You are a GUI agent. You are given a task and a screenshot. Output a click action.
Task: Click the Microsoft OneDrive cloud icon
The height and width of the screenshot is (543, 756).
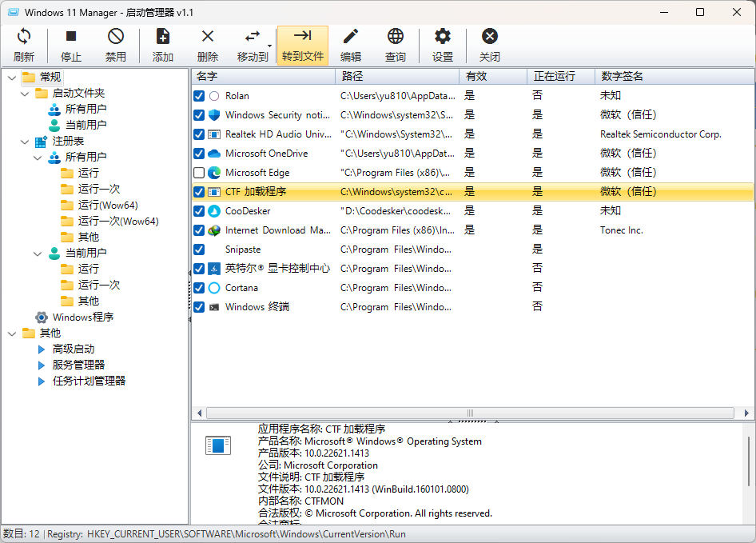pos(214,154)
